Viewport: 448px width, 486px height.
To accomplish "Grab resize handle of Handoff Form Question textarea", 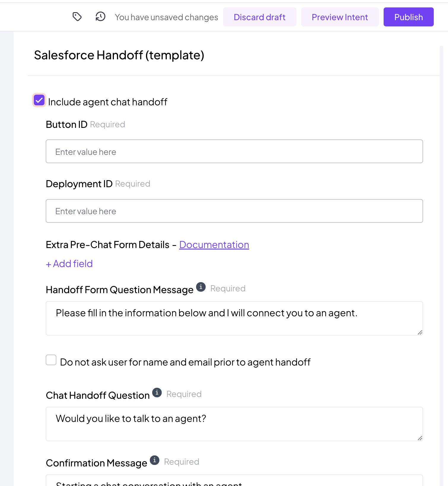I will [420, 332].
